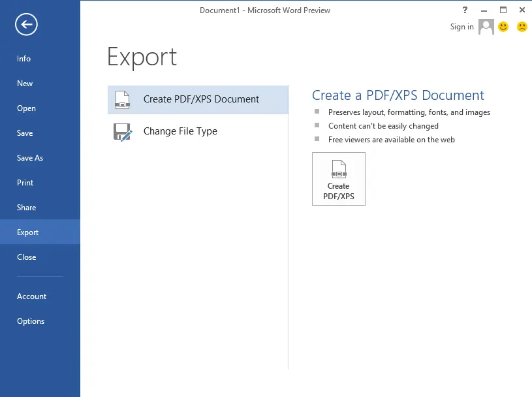Image resolution: width=532 pixels, height=397 pixels.
Task: Open Word Options from the sidebar
Action: (31, 321)
